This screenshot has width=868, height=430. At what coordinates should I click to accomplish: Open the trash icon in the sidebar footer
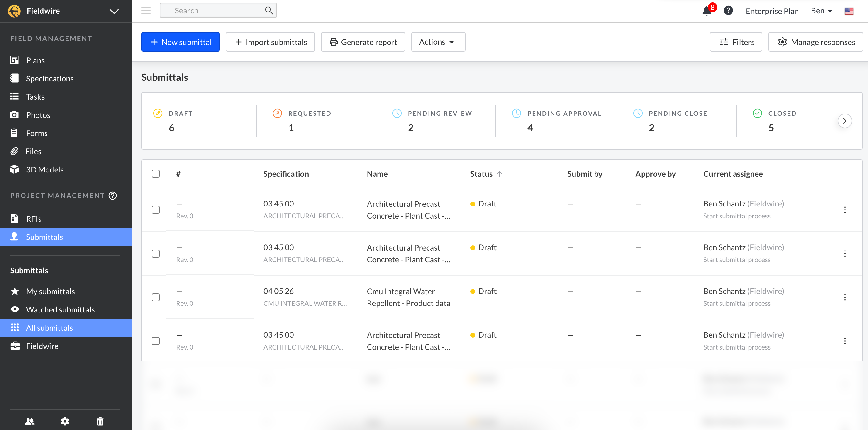point(100,421)
